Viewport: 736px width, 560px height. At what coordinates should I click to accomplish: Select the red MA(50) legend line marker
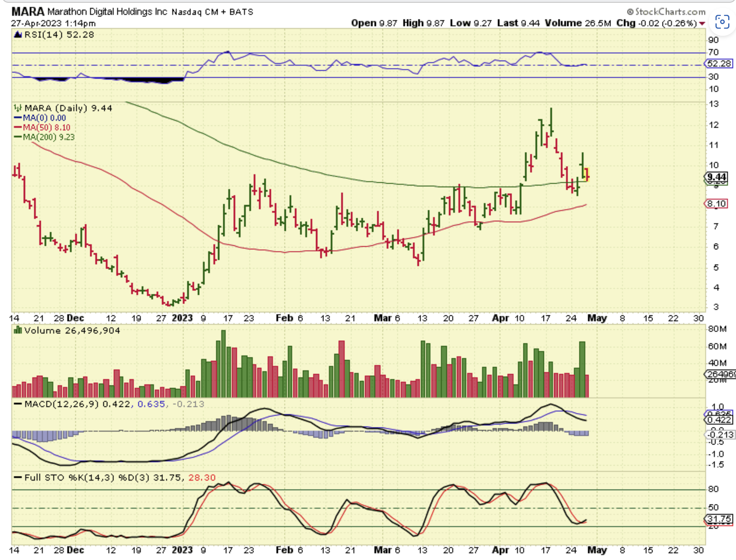[18, 128]
